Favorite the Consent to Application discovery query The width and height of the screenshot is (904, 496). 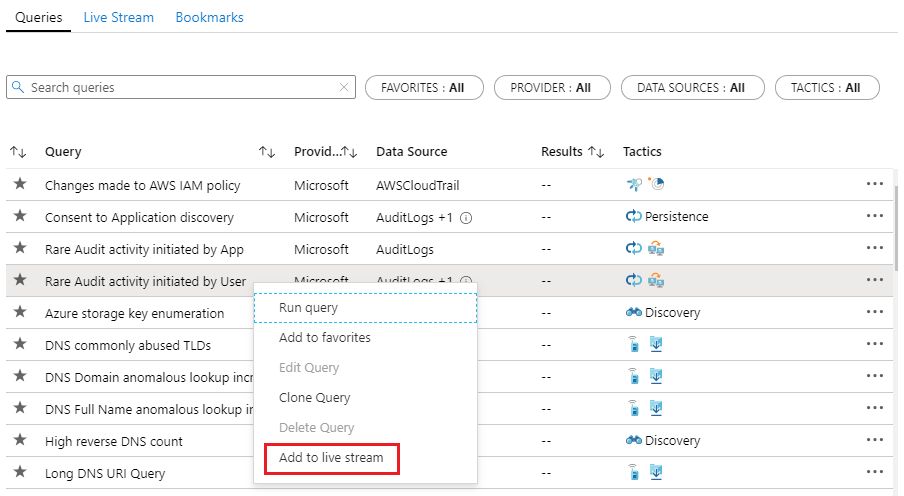[19, 217]
